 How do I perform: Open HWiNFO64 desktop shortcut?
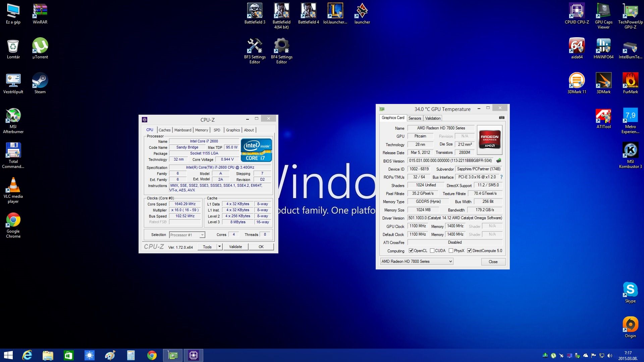coord(603,48)
